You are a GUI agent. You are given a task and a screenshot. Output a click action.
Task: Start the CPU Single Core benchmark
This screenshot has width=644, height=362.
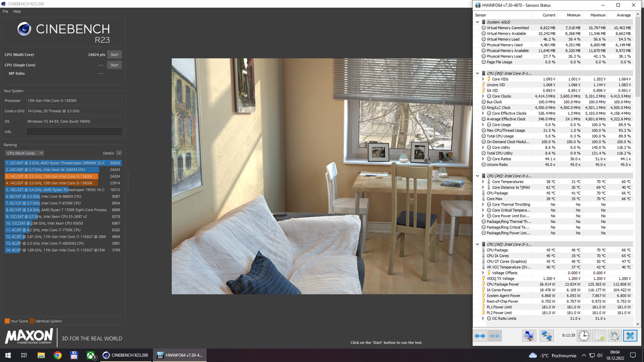(114, 65)
